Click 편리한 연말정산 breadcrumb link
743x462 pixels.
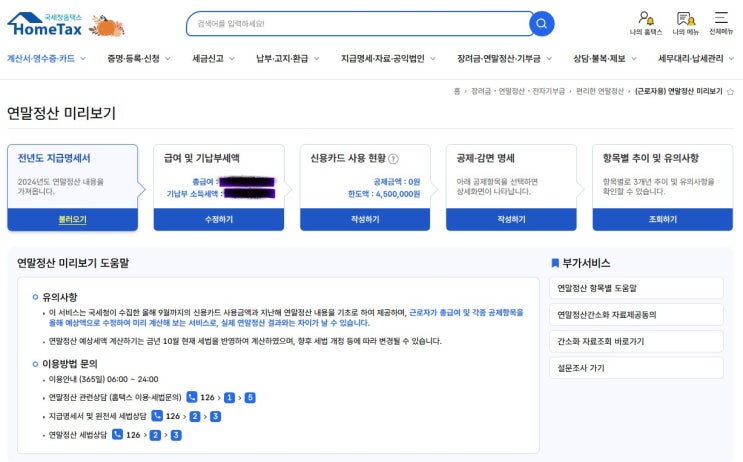[x=600, y=91]
